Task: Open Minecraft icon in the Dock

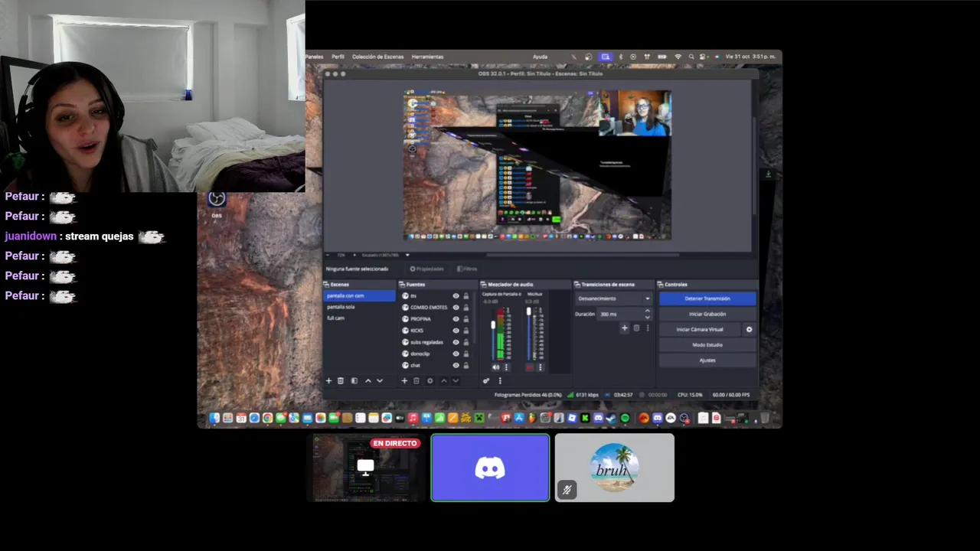Action: point(479,418)
